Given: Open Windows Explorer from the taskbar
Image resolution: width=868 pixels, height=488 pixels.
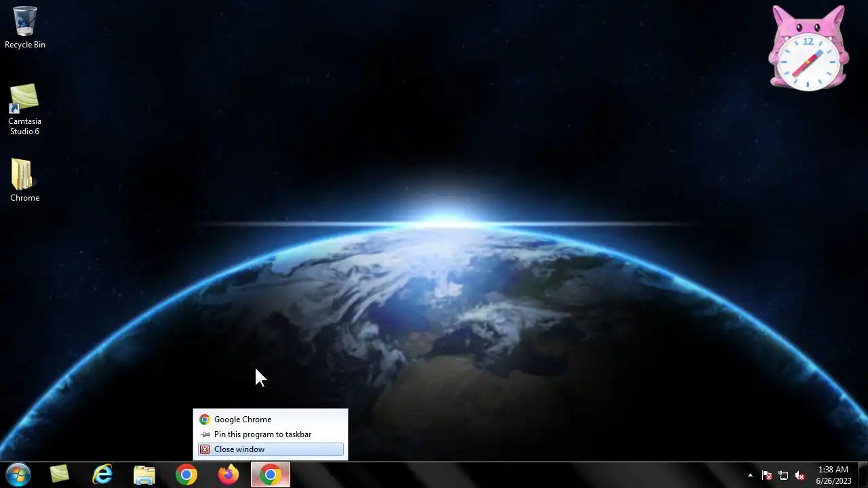Looking at the screenshot, I should pyautogui.click(x=144, y=475).
